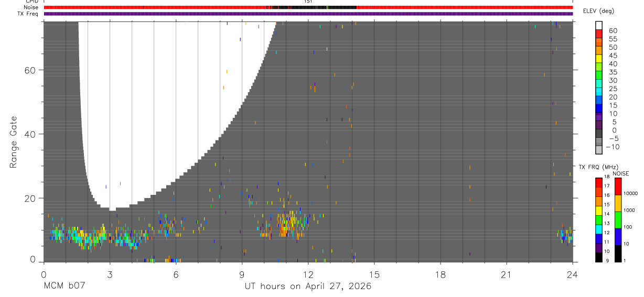This screenshot has width=644, height=297.
Task: Click the 'NOISE' legend title
Action: tap(621, 173)
